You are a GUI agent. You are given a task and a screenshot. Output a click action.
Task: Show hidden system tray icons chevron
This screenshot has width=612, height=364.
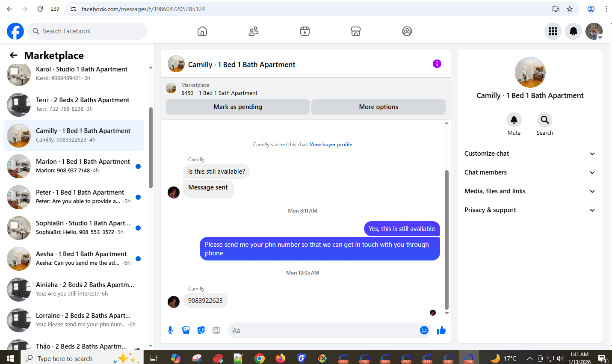click(529, 358)
